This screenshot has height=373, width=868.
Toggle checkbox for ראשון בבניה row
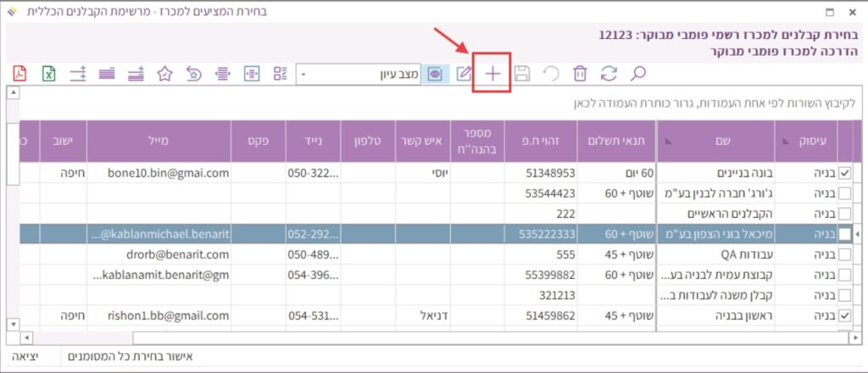pyautogui.click(x=844, y=315)
